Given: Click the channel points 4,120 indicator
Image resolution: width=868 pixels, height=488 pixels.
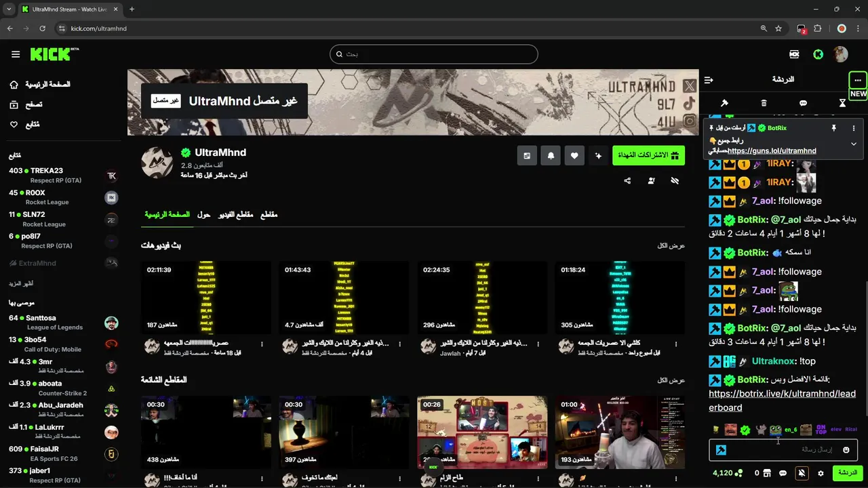Looking at the screenshot, I should pos(727,473).
